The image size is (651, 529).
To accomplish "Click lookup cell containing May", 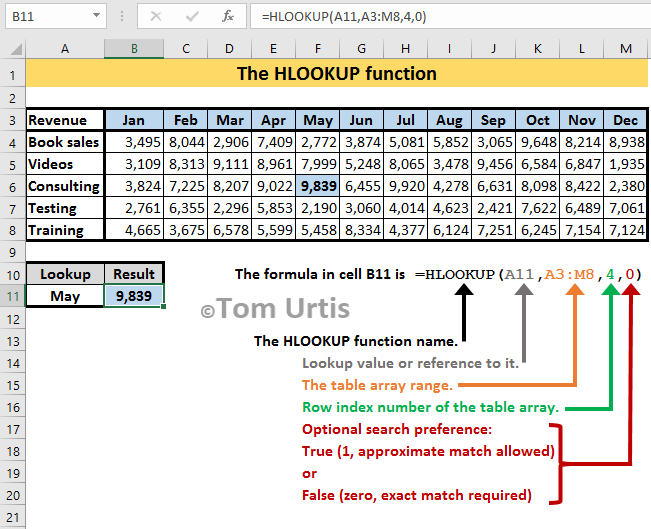I will pos(65,296).
